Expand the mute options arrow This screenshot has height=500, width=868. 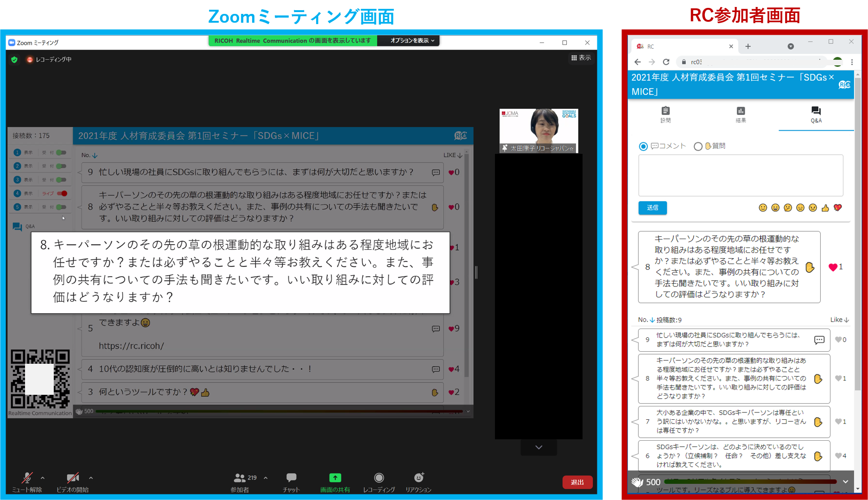point(43,478)
